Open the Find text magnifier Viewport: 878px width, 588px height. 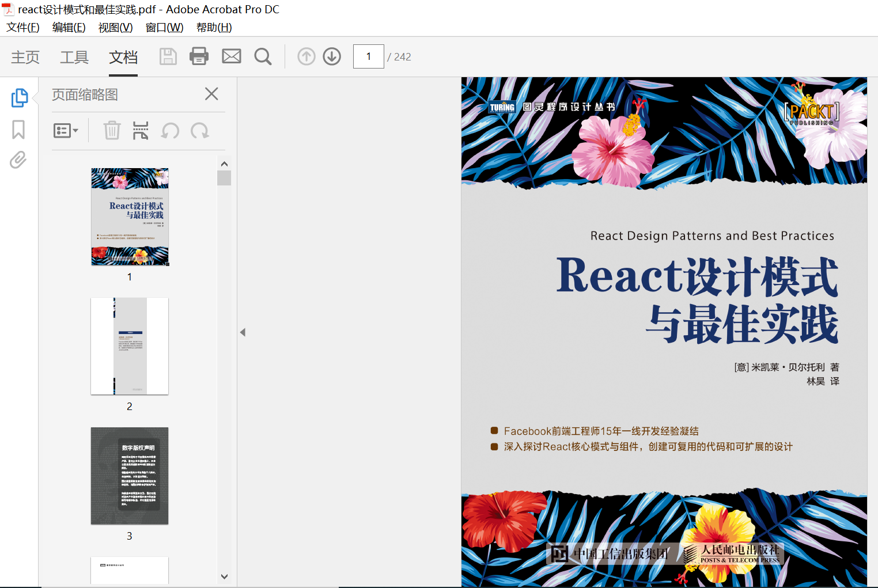point(263,56)
